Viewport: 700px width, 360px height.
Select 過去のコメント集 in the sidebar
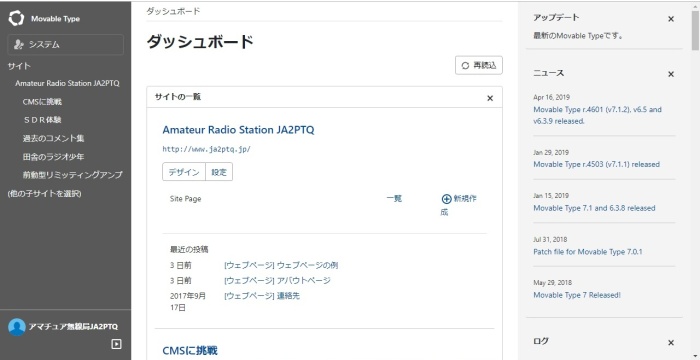[x=54, y=138]
